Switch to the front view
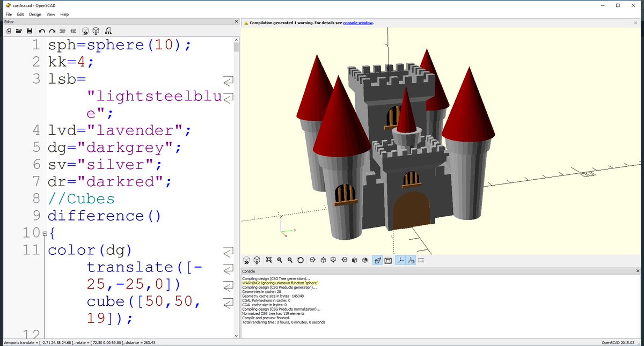644x346 pixels. click(354, 260)
